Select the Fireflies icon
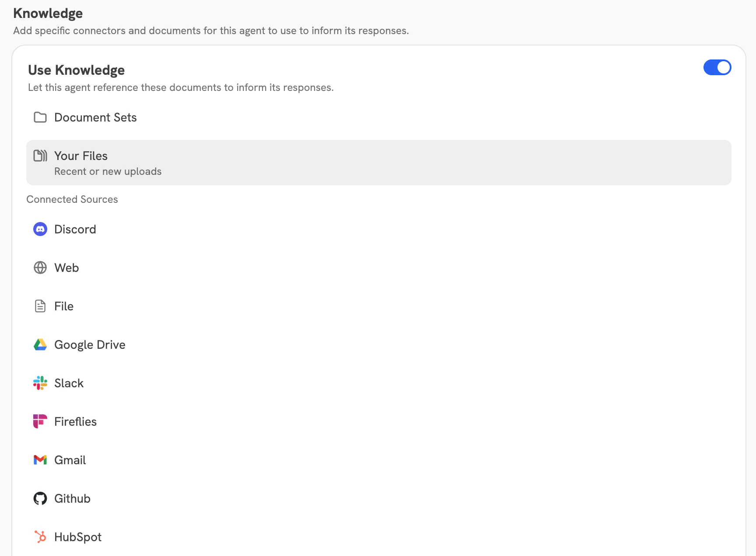756x556 pixels. pyautogui.click(x=40, y=421)
